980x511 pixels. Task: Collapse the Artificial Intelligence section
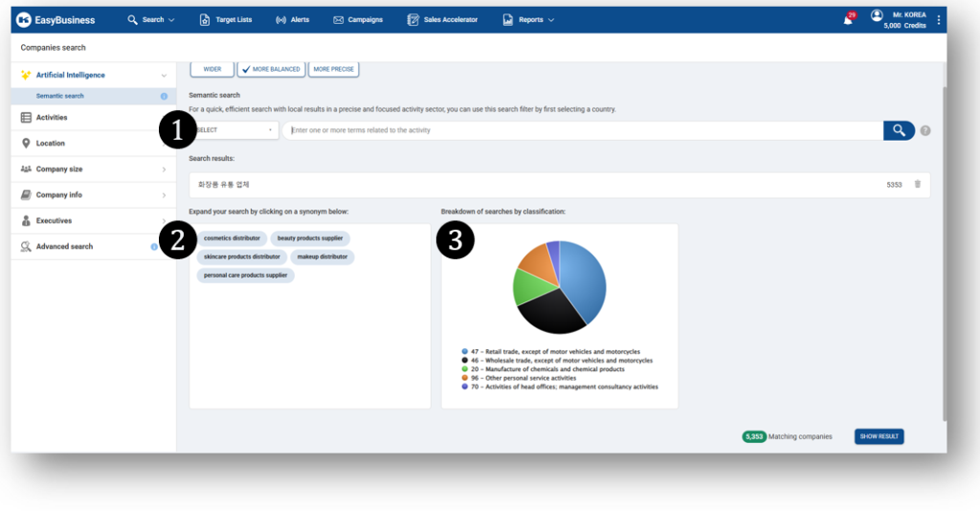(x=164, y=75)
